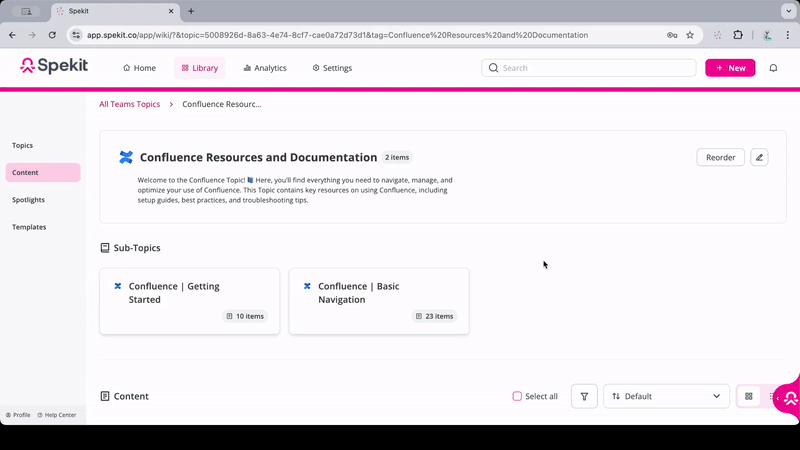Switch to grid view icon
Screen dimensions: 800x450
(x=748, y=396)
